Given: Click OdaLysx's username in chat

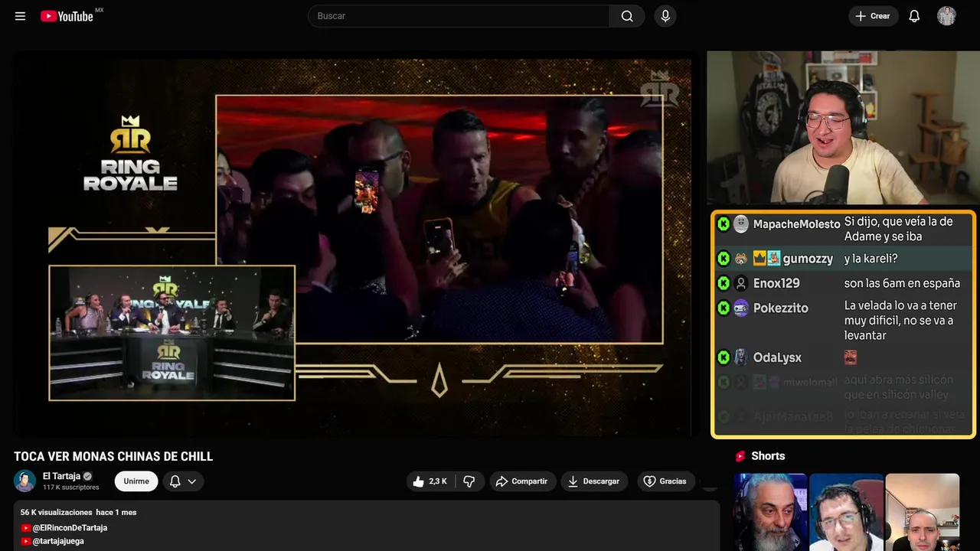Looking at the screenshot, I should (x=777, y=358).
